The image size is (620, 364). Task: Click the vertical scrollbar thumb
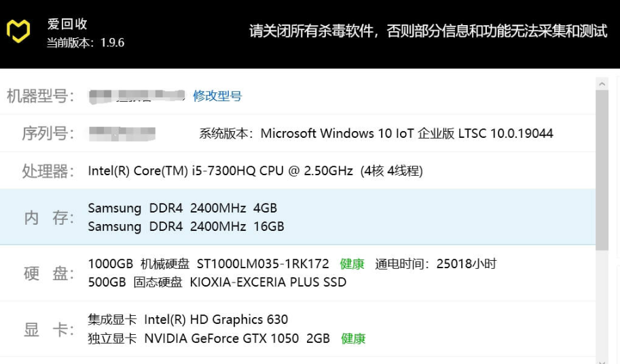pyautogui.click(x=602, y=170)
